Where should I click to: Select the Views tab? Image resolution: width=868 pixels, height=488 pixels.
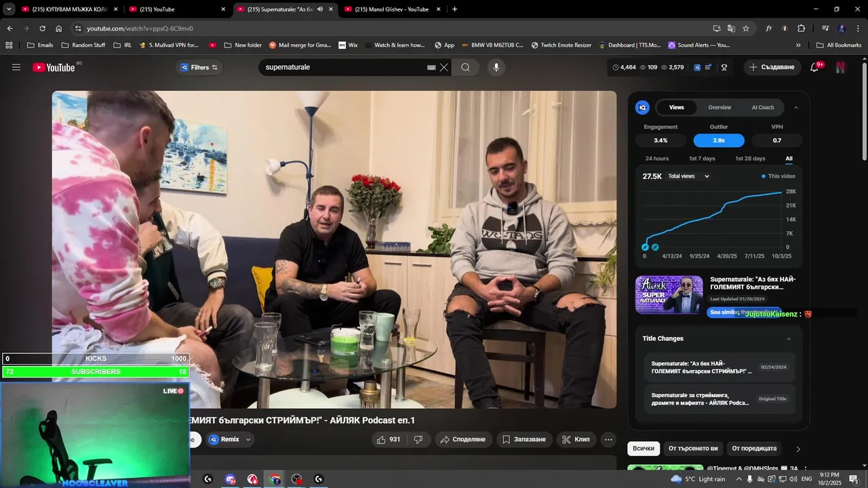click(x=677, y=107)
